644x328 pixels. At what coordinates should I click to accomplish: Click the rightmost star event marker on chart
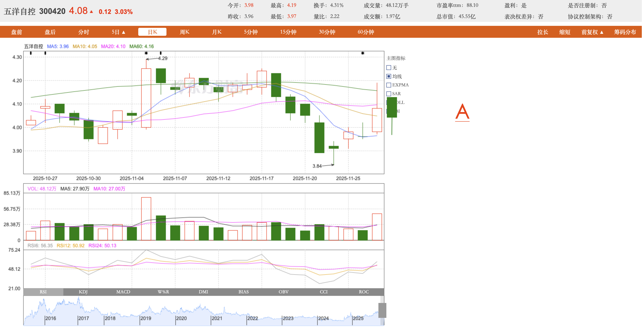point(363,53)
